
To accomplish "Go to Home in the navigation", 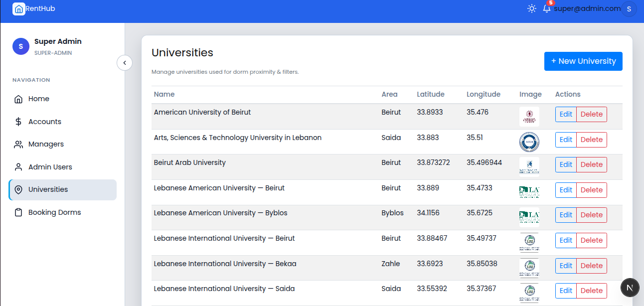I will pyautogui.click(x=63, y=99).
